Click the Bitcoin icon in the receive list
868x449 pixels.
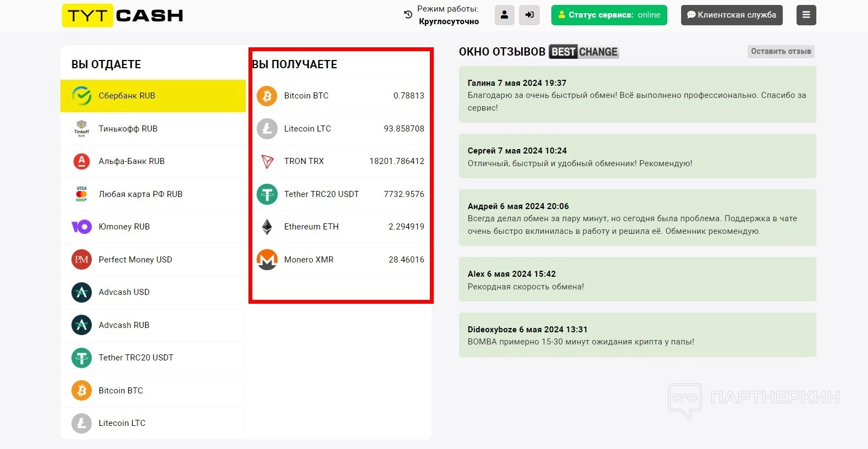tap(267, 96)
